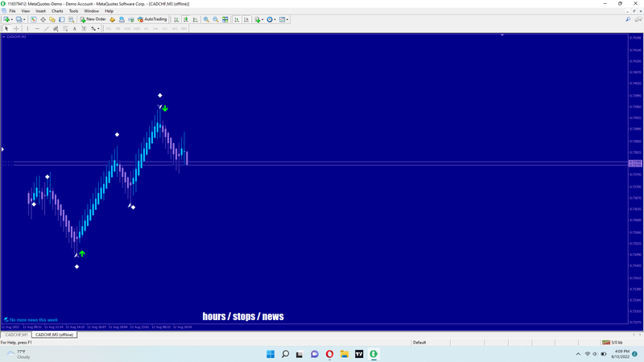Open the templates toolbar icon
The height and width of the screenshot is (362, 644).
[x=283, y=19]
